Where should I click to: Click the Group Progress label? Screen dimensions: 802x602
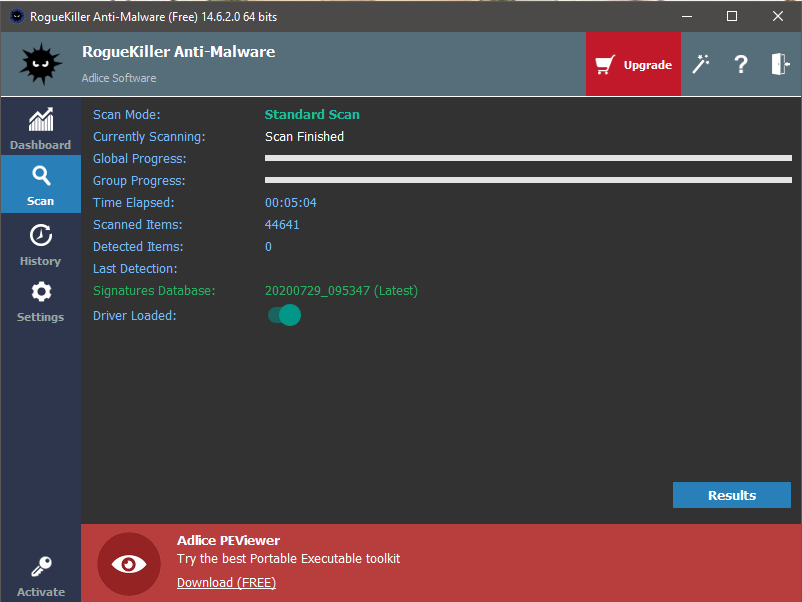tap(139, 181)
